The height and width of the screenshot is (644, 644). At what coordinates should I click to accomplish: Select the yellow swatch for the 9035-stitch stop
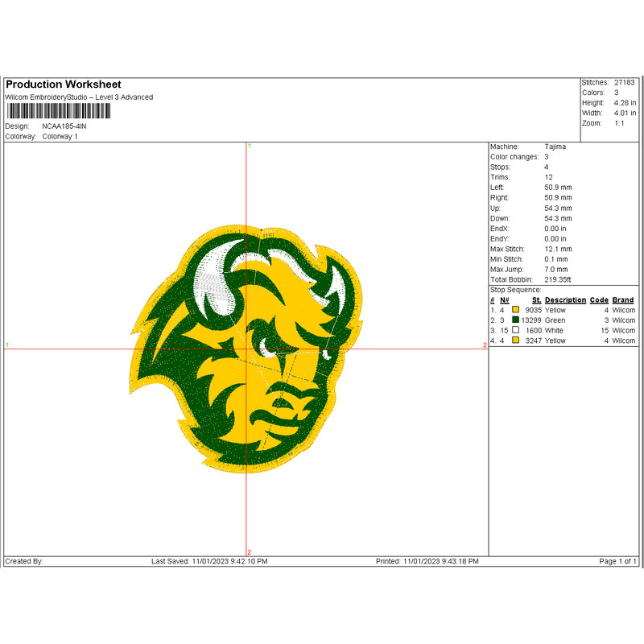(515, 309)
